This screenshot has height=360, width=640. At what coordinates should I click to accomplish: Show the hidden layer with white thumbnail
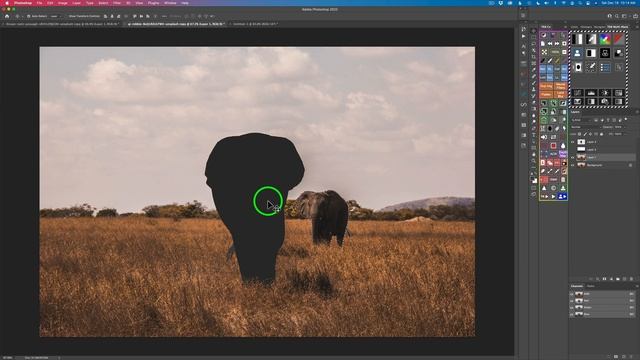pyautogui.click(x=572, y=149)
